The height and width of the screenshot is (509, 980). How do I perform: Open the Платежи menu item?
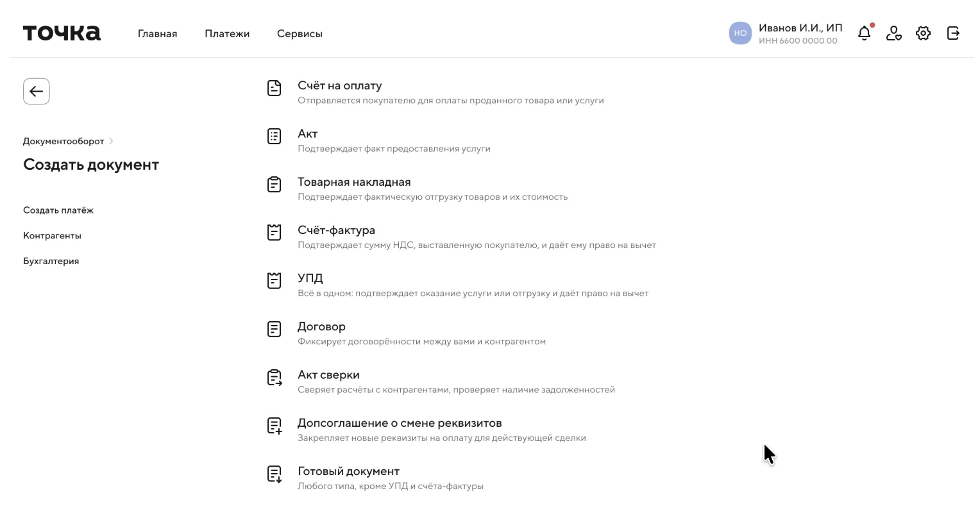coord(227,34)
